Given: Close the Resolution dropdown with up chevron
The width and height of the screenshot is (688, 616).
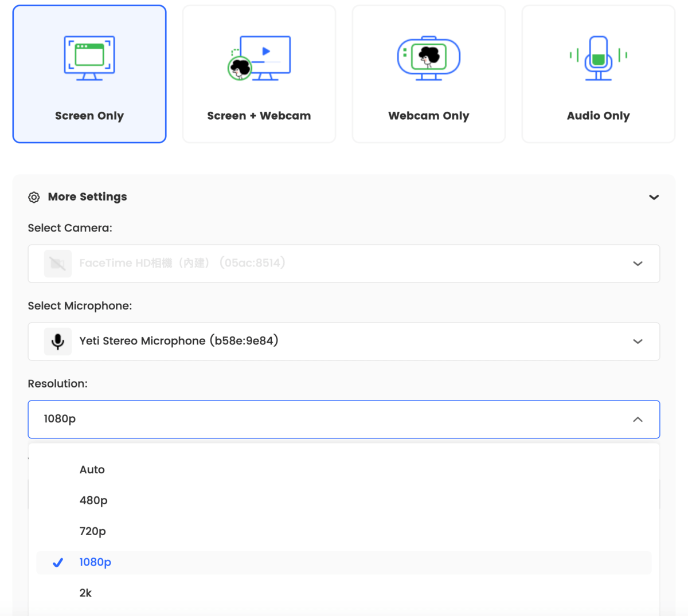Looking at the screenshot, I should pyautogui.click(x=638, y=419).
